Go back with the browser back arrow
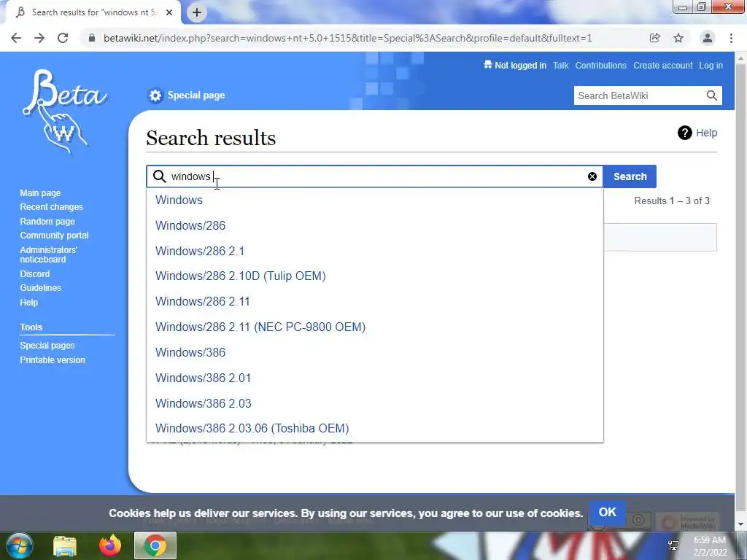 click(x=16, y=38)
